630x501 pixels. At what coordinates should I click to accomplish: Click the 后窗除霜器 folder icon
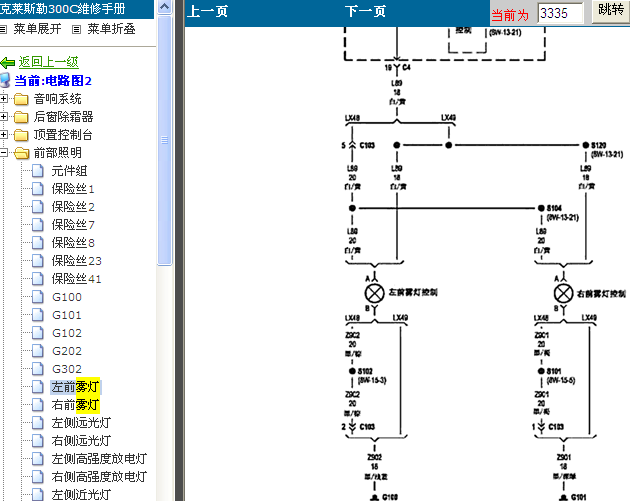pyautogui.click(x=21, y=117)
